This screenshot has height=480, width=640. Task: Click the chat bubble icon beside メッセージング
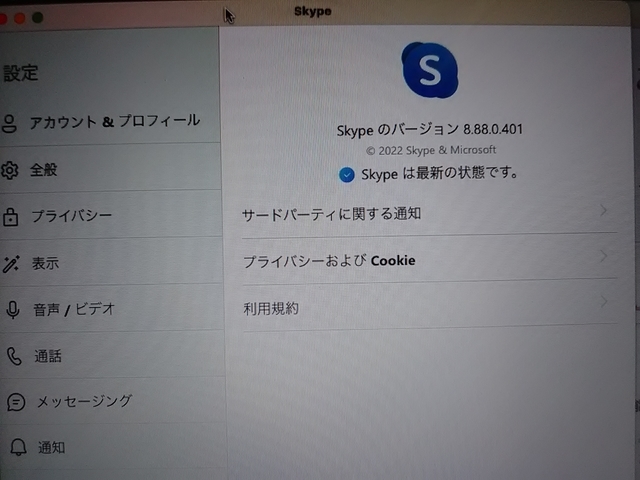(16, 402)
